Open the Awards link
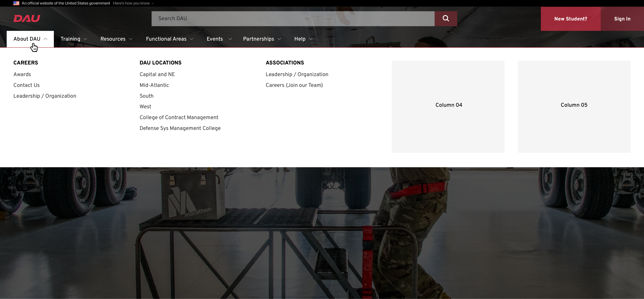Screen dimensions: 644x299 22,74
